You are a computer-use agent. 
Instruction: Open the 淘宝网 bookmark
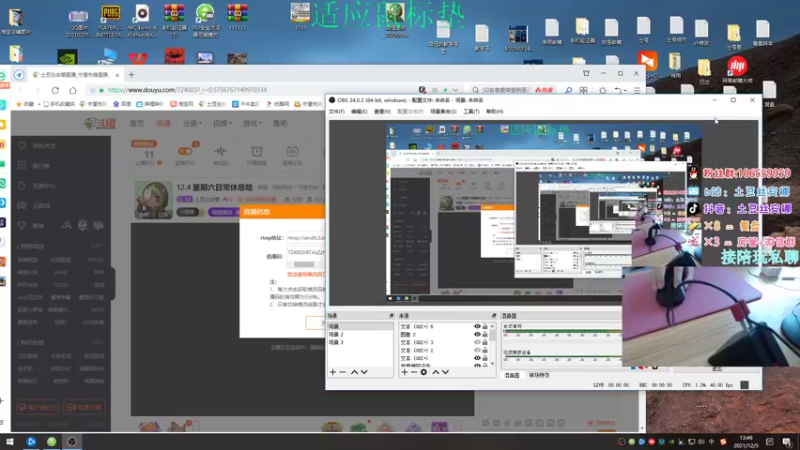[182, 104]
